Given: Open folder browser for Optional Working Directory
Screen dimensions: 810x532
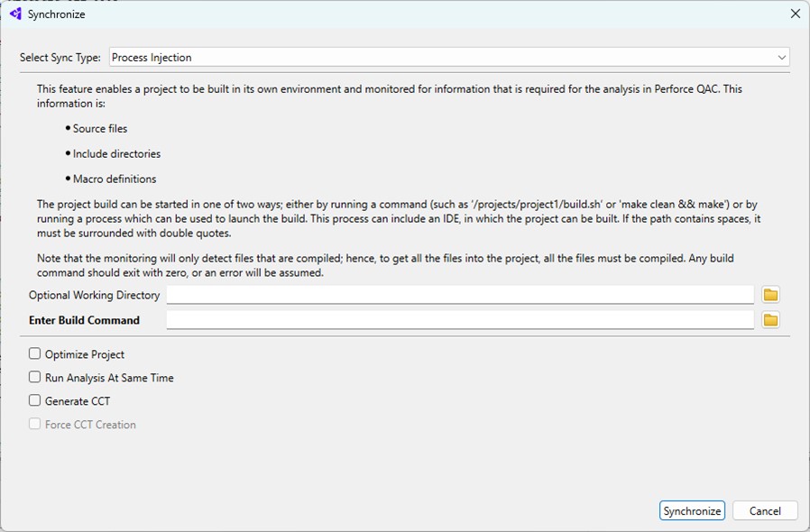Looking at the screenshot, I should pos(771,294).
